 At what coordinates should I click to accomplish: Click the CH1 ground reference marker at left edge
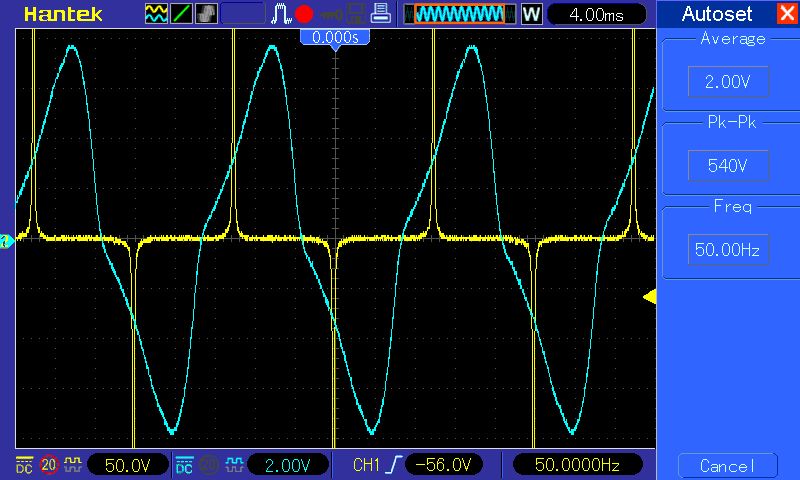pyautogui.click(x=7, y=241)
